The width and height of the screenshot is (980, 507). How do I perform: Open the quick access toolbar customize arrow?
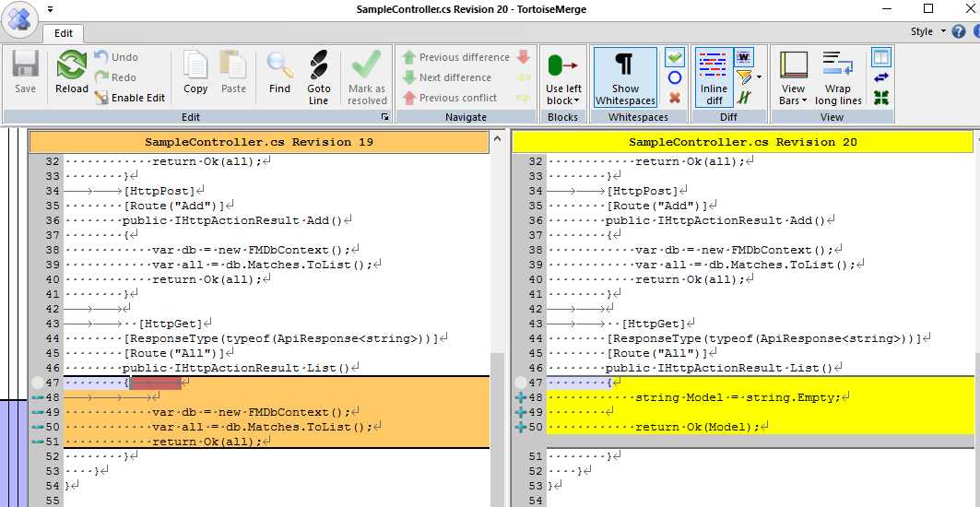click(x=50, y=9)
